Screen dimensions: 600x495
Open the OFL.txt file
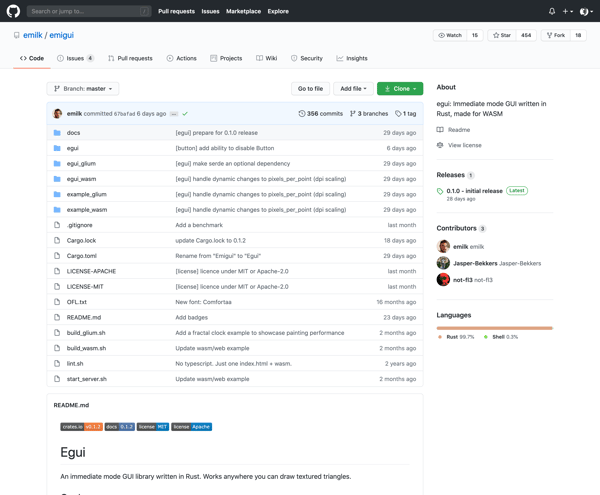(x=77, y=302)
